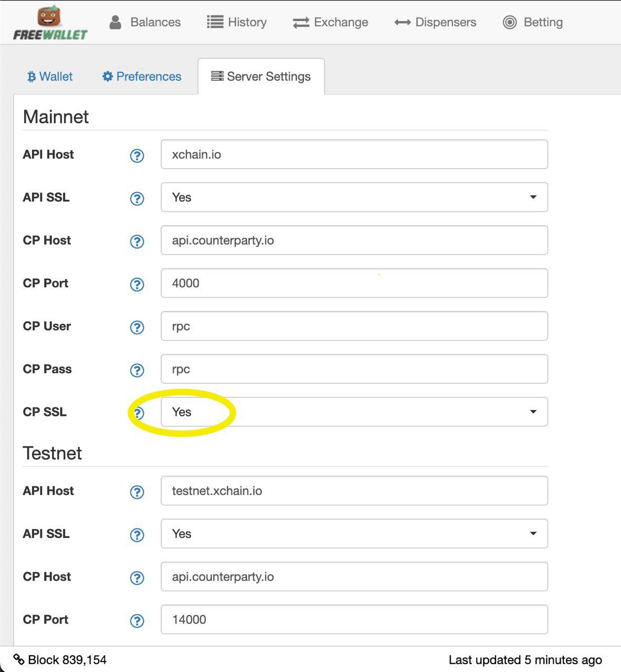
Task: Switch to the Wallet tab
Action: (x=50, y=77)
